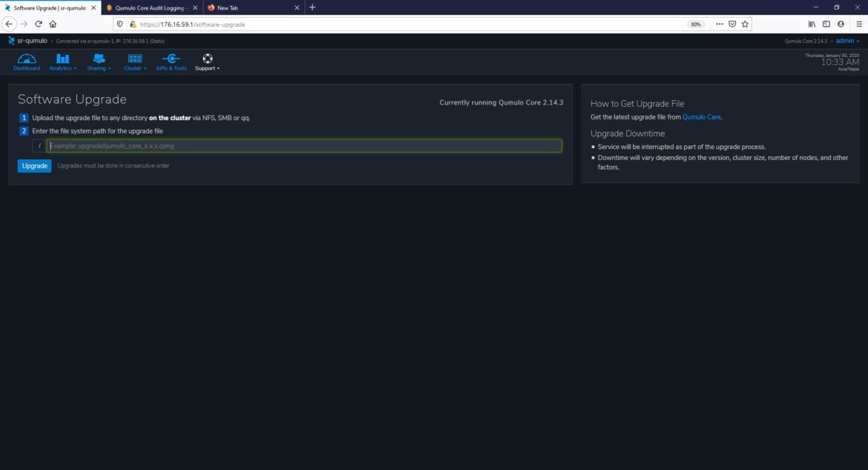Image resolution: width=868 pixels, height=470 pixels.
Task: Click the blue Upgrade button
Action: pyautogui.click(x=34, y=166)
